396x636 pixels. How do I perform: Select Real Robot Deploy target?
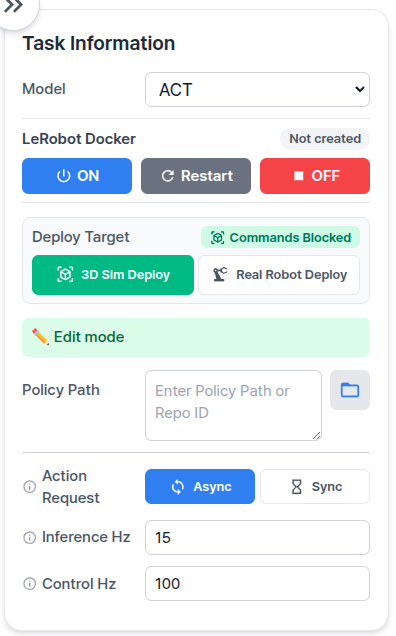coord(279,275)
